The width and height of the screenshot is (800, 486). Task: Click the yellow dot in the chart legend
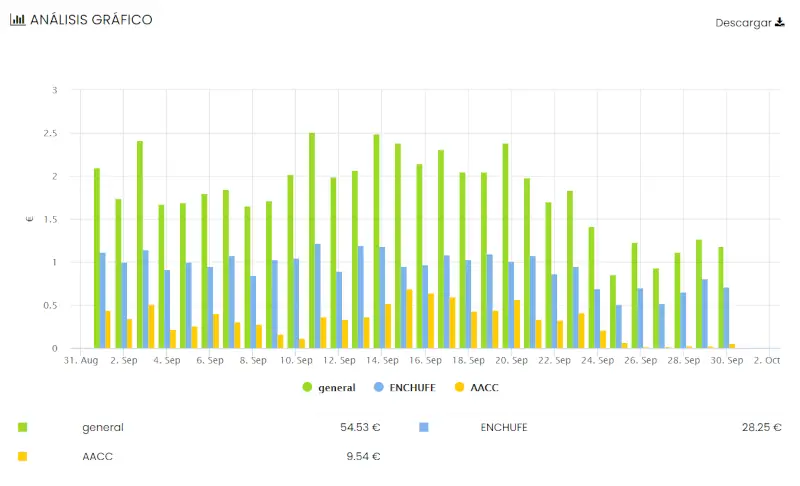point(459,387)
